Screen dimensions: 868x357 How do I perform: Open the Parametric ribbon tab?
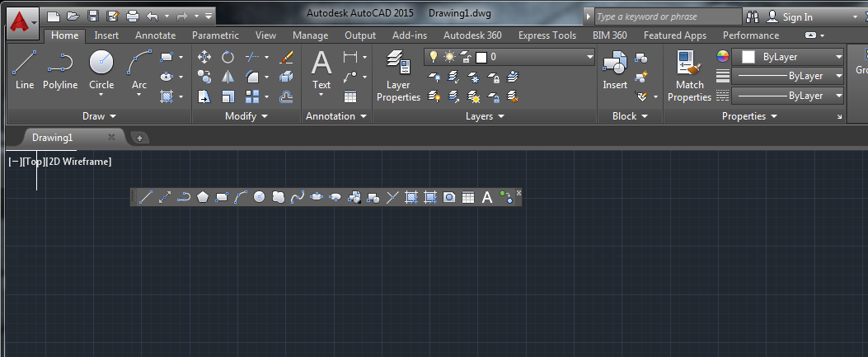[x=215, y=35]
